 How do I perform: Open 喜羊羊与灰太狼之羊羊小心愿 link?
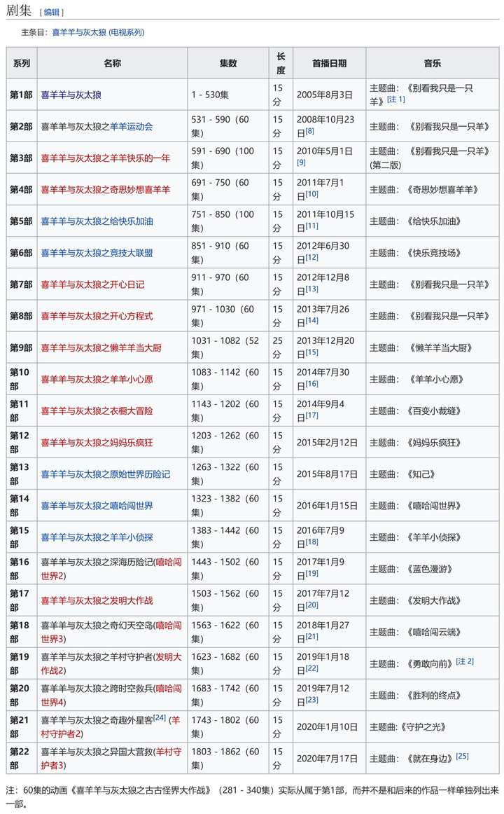tap(97, 380)
